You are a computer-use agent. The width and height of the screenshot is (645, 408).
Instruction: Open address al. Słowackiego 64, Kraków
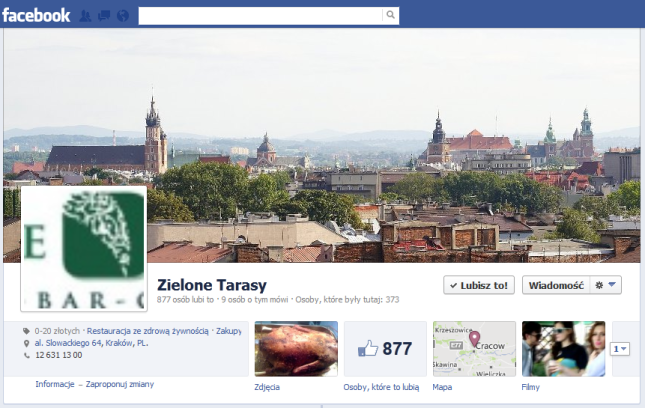point(91,343)
